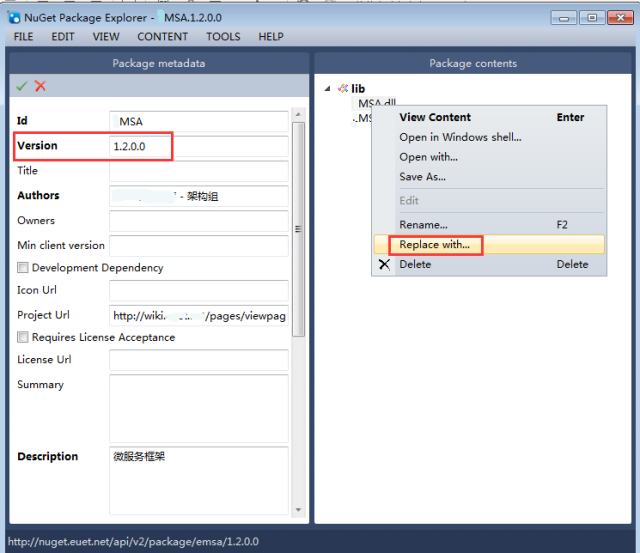This screenshot has height=553, width=640.
Task: Open the CONTENT menu
Action: click(x=162, y=37)
